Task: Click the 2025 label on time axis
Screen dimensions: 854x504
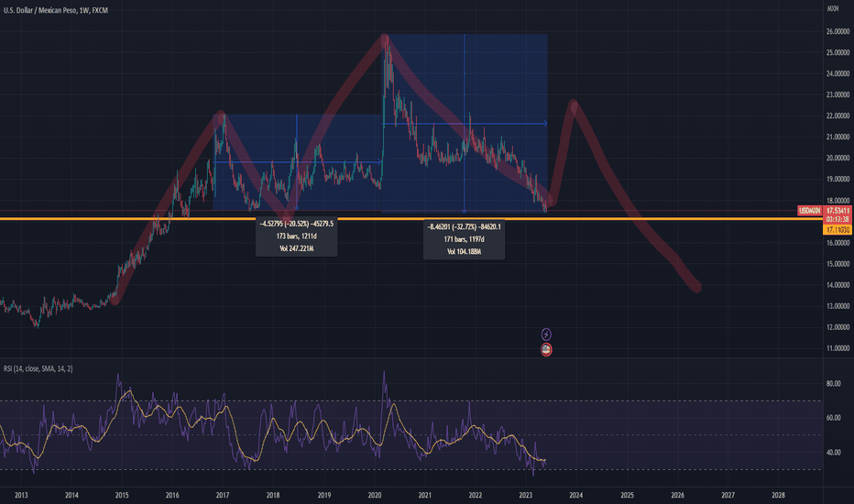Action: tap(627, 495)
